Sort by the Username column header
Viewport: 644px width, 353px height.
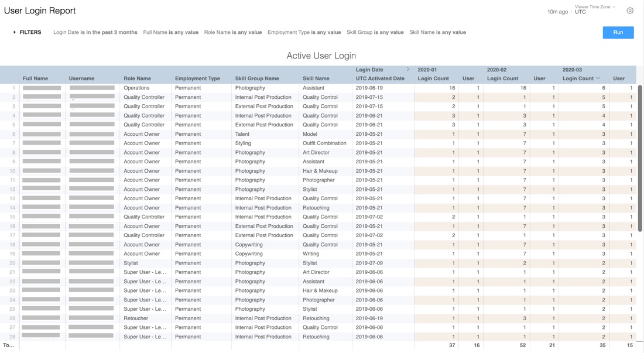(81, 78)
